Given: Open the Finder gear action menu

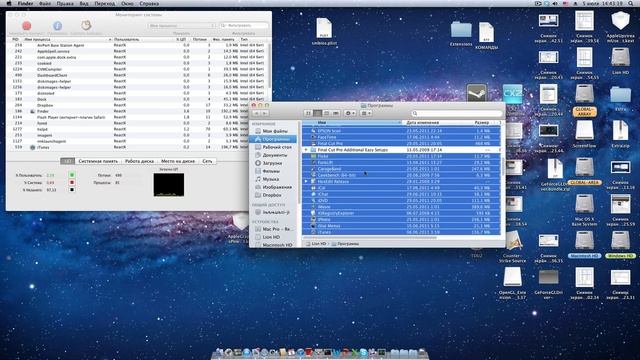Looking at the screenshot, I should click(x=350, y=113).
